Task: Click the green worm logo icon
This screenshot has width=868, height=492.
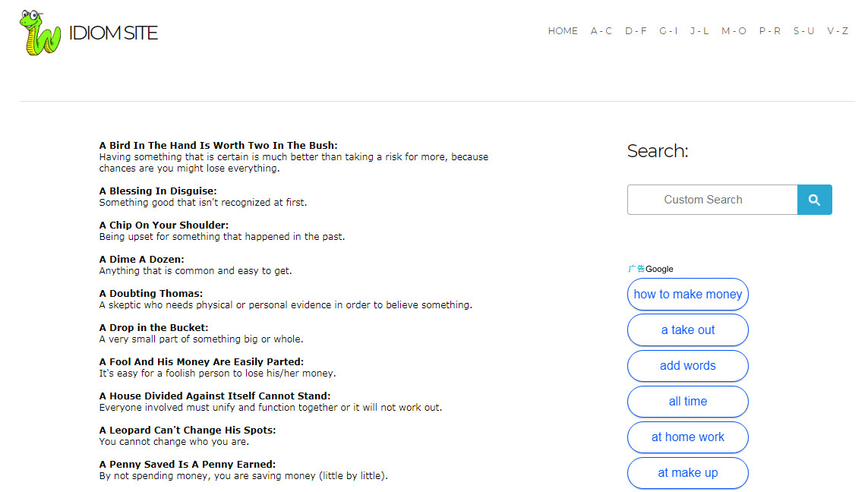Action: pyautogui.click(x=40, y=33)
